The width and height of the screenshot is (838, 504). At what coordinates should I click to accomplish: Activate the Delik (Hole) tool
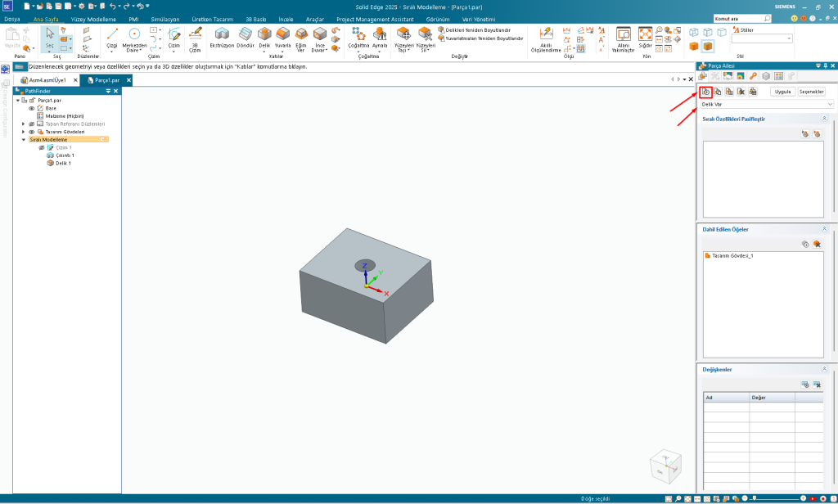pyautogui.click(x=264, y=34)
